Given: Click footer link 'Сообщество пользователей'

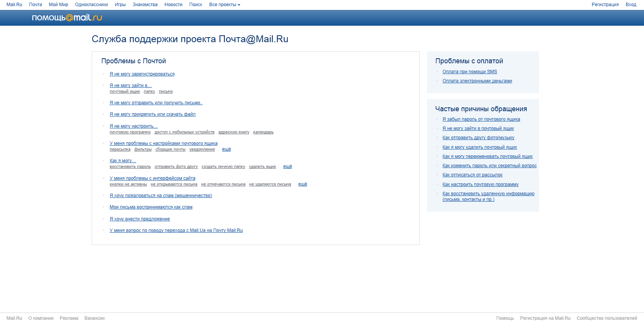Looking at the screenshot, I should pyautogui.click(x=607, y=318).
